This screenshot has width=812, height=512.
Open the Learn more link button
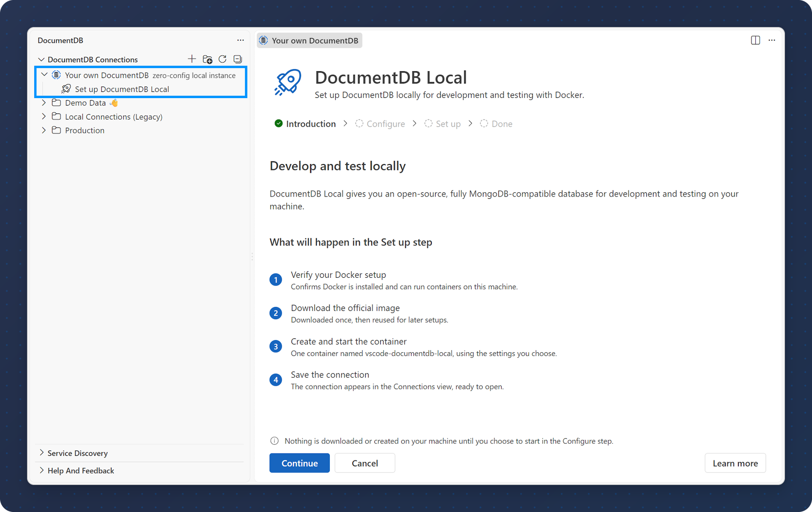click(735, 463)
